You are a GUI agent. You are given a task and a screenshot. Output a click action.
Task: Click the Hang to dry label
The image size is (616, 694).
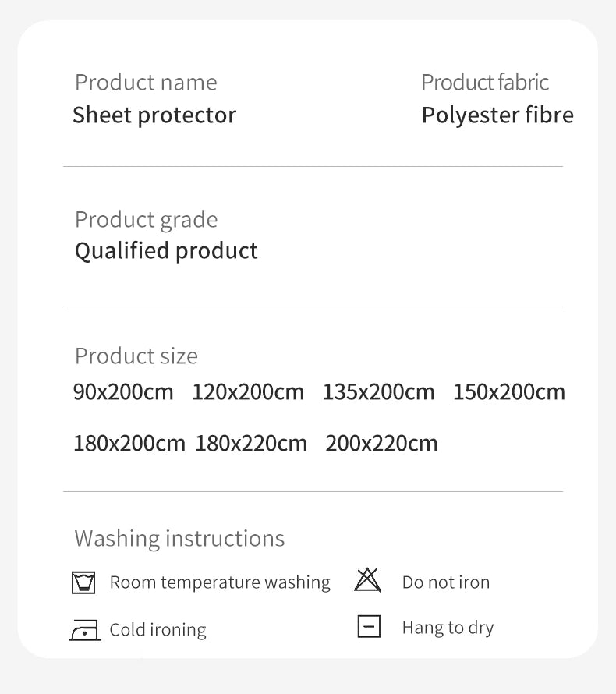click(x=448, y=628)
